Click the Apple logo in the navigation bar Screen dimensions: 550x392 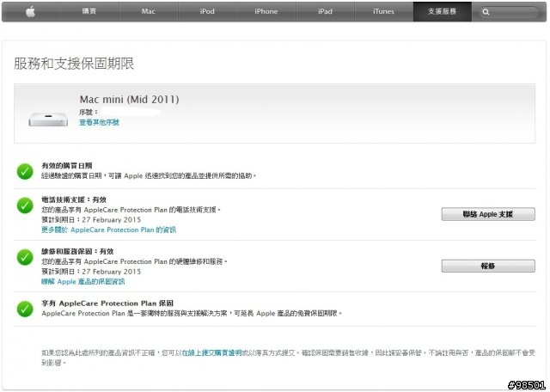tap(31, 11)
